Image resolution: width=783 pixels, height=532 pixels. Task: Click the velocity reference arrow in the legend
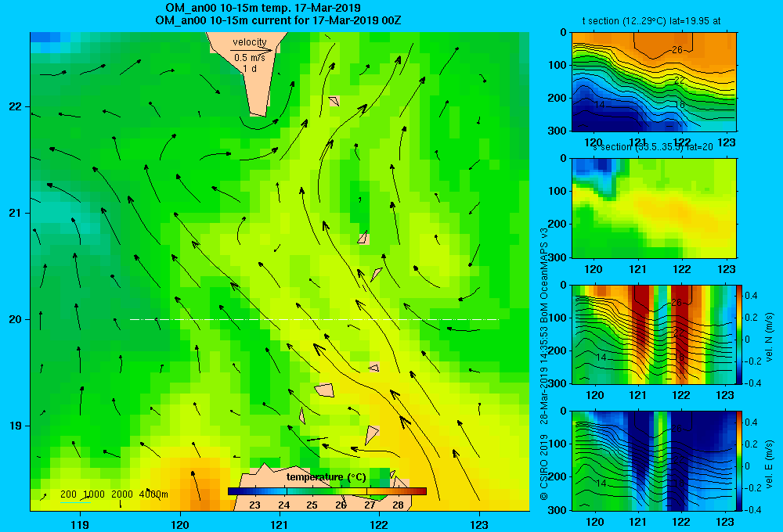[x=251, y=50]
